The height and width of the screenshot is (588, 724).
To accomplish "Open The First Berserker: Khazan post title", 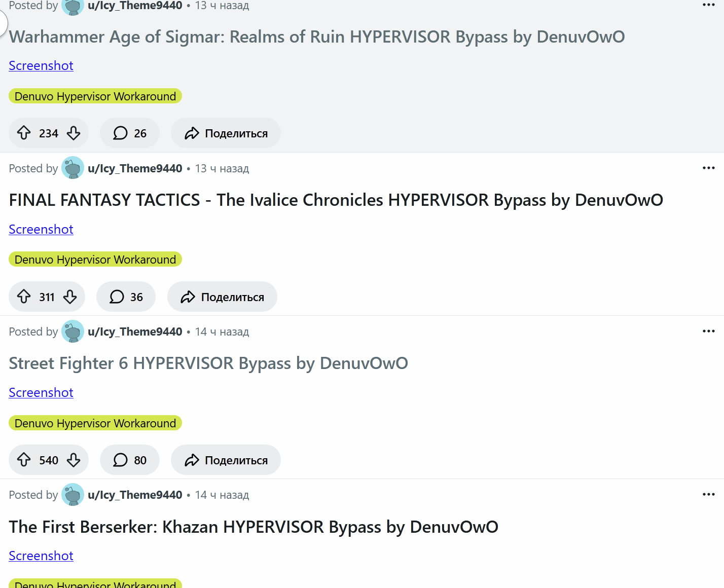I will coord(254,527).
